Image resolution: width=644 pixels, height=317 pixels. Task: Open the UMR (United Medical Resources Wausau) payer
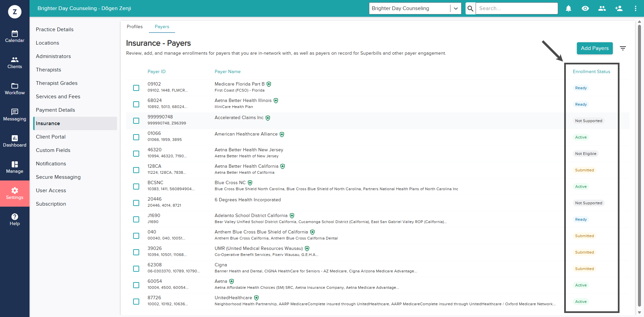pos(259,249)
